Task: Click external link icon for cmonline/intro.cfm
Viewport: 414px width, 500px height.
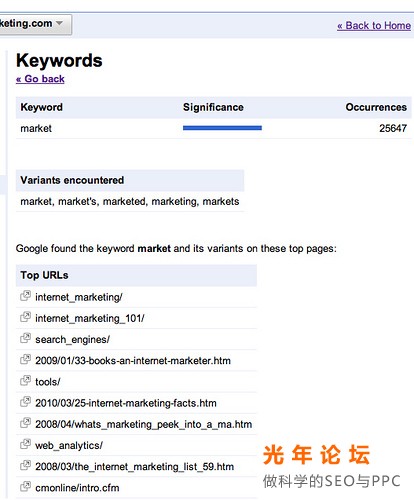Action: pos(25,487)
